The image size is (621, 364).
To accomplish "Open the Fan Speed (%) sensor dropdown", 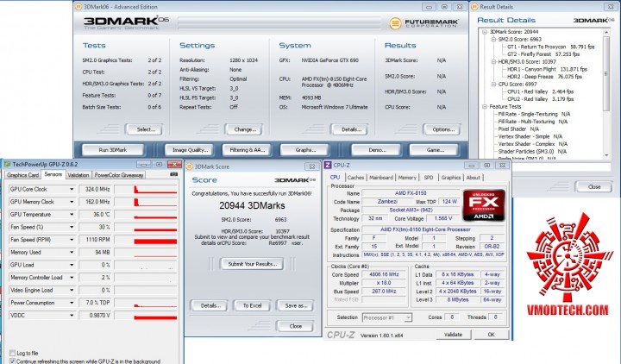I will 72,228.
